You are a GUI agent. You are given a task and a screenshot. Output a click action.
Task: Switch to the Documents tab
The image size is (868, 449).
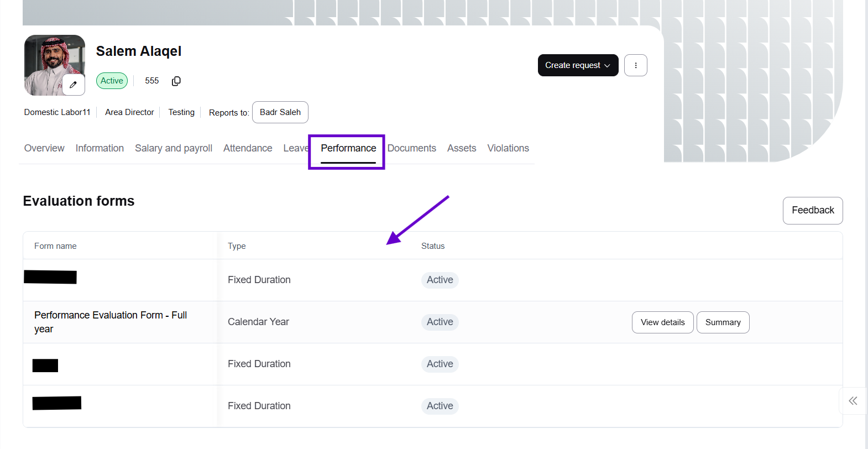412,148
